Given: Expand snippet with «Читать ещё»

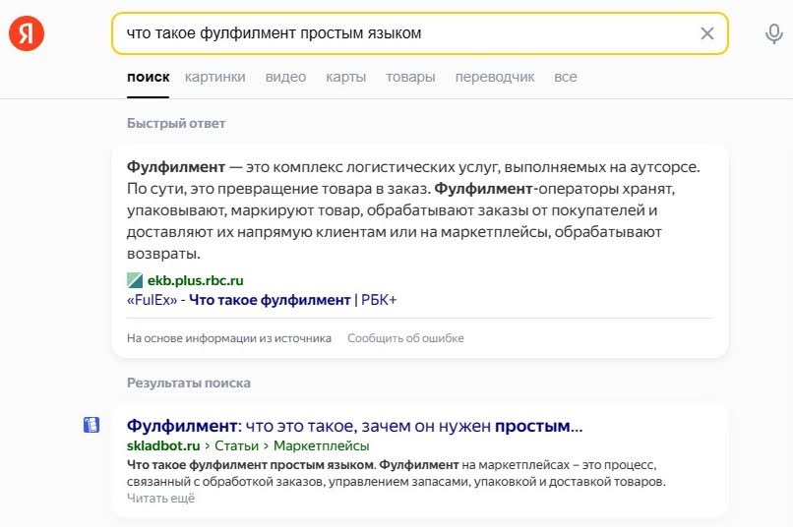Looking at the screenshot, I should tap(160, 499).
